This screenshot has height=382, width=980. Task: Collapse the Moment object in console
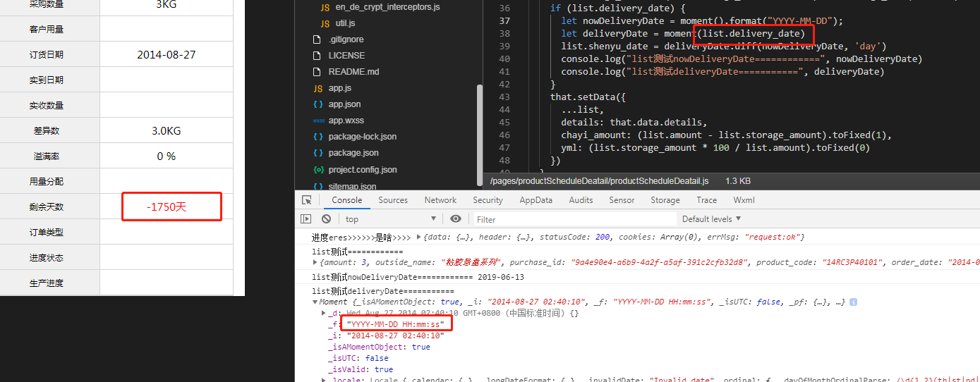pyautogui.click(x=315, y=302)
